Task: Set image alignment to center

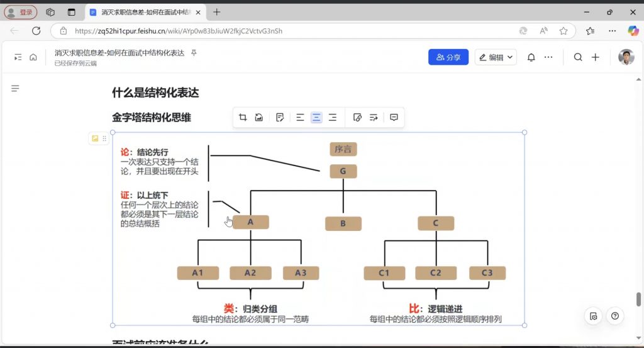Action: pyautogui.click(x=316, y=118)
